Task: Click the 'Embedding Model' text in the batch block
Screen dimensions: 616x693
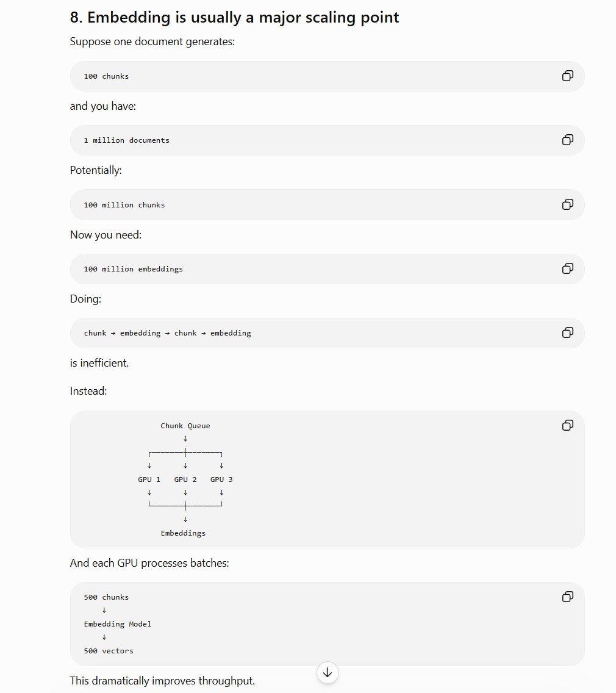Action: coord(118,623)
